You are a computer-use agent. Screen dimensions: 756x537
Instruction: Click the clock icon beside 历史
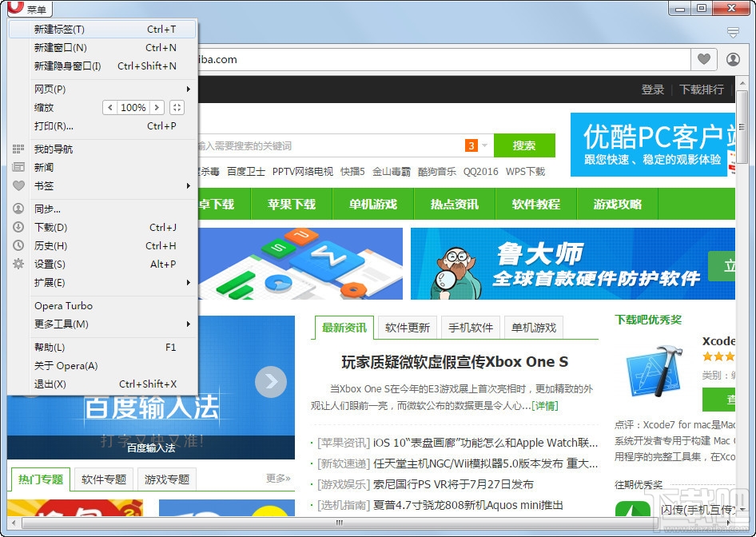(18, 245)
